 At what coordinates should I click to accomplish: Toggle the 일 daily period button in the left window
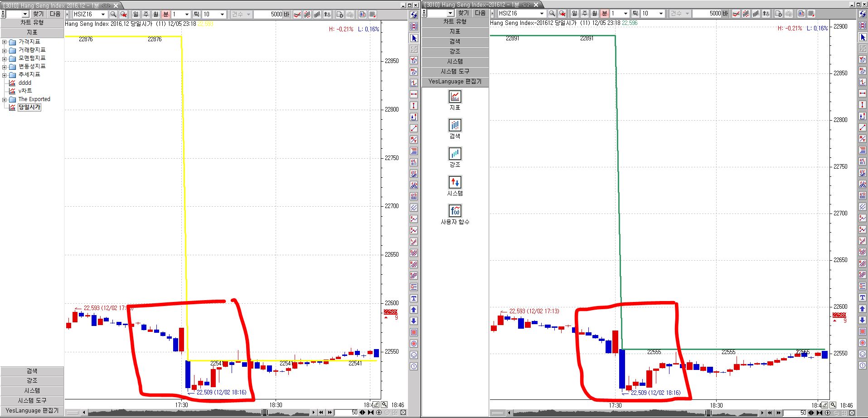click(136, 15)
